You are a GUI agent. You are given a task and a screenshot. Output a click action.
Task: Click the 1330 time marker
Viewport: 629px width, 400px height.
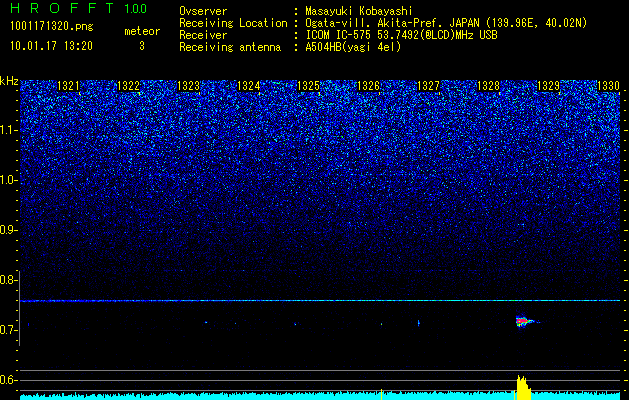(609, 86)
